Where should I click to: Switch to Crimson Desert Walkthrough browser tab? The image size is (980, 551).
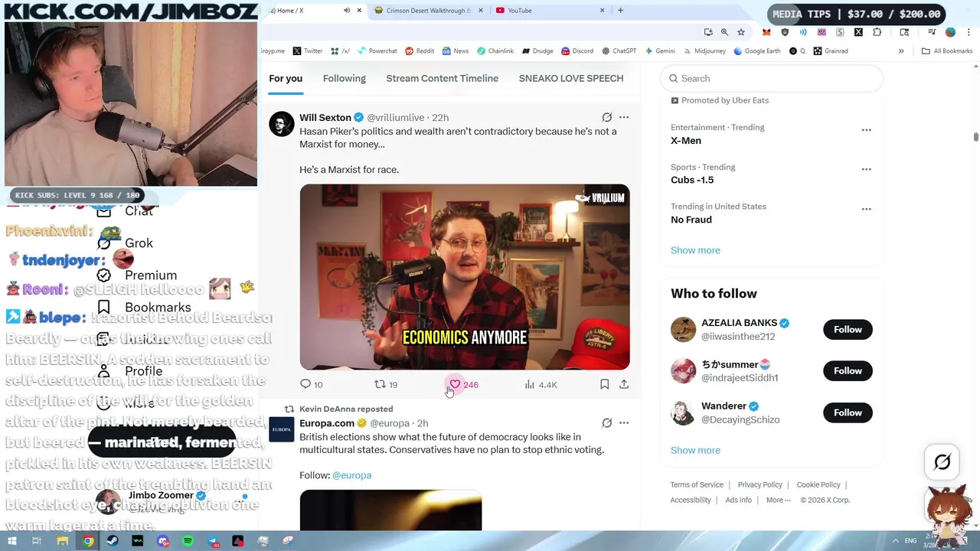[427, 11]
